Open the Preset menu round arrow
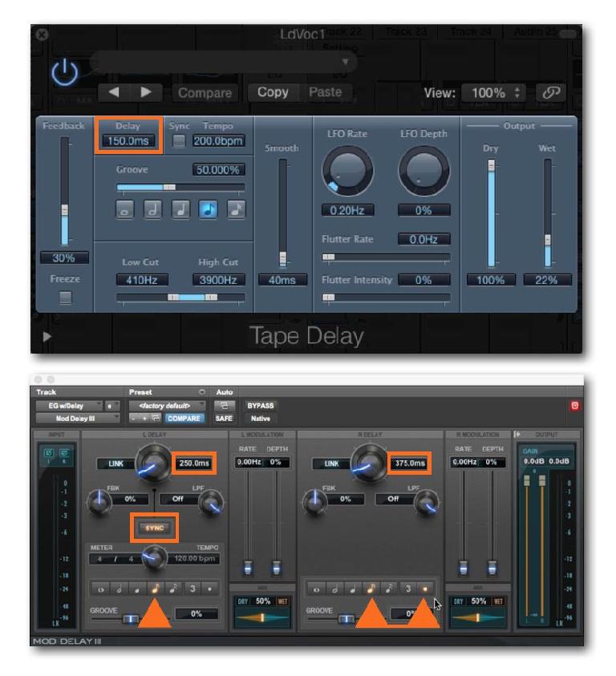 click(x=202, y=392)
